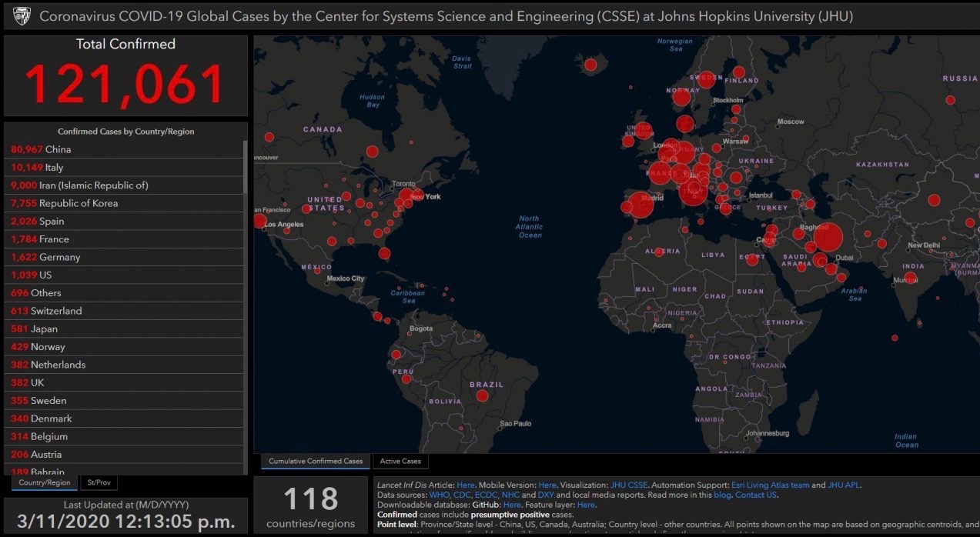Screen dimensions: 980x537
Task: Pick Spain with 2,026 cases
Action: point(123,221)
